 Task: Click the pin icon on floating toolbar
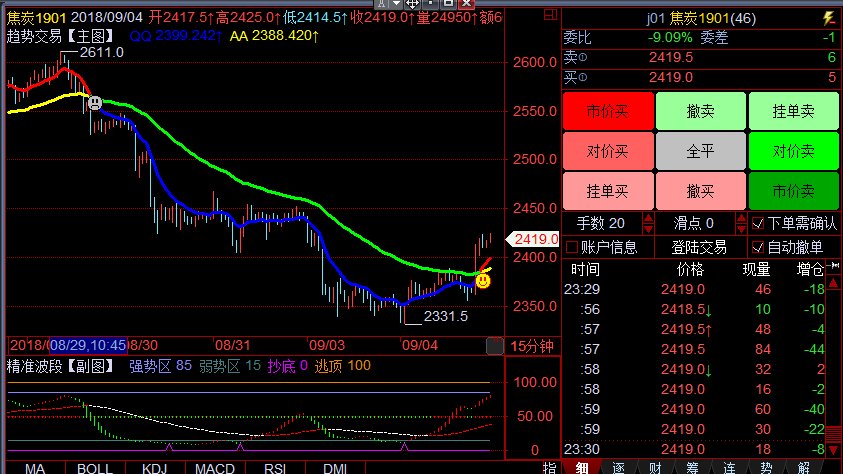pyautogui.click(x=381, y=3)
